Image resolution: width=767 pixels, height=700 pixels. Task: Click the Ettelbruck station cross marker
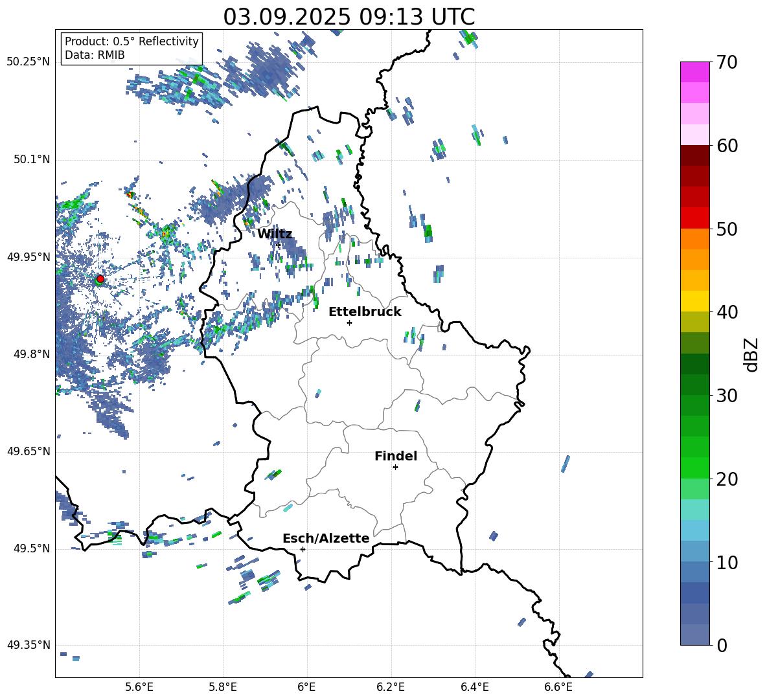coord(349,322)
